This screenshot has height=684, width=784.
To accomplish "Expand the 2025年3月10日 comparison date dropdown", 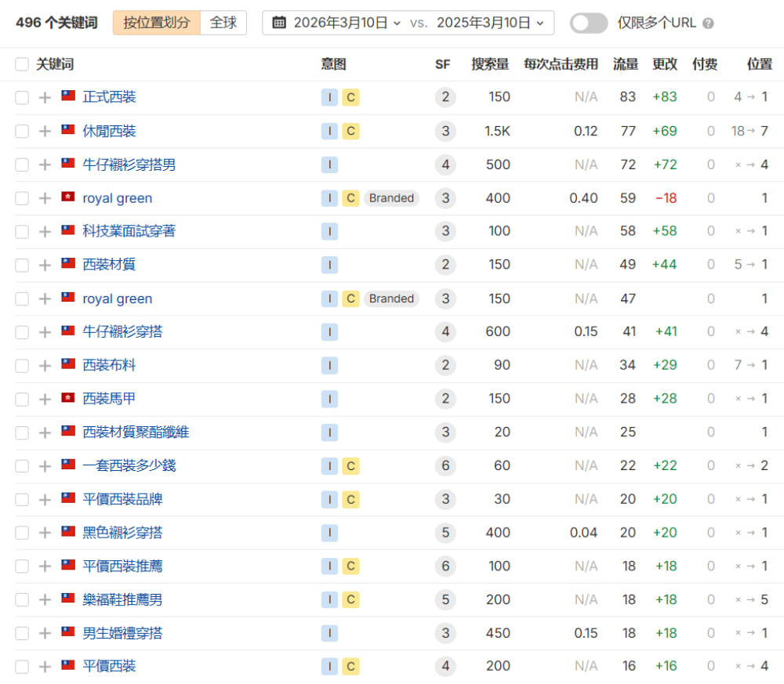I will pos(490,23).
